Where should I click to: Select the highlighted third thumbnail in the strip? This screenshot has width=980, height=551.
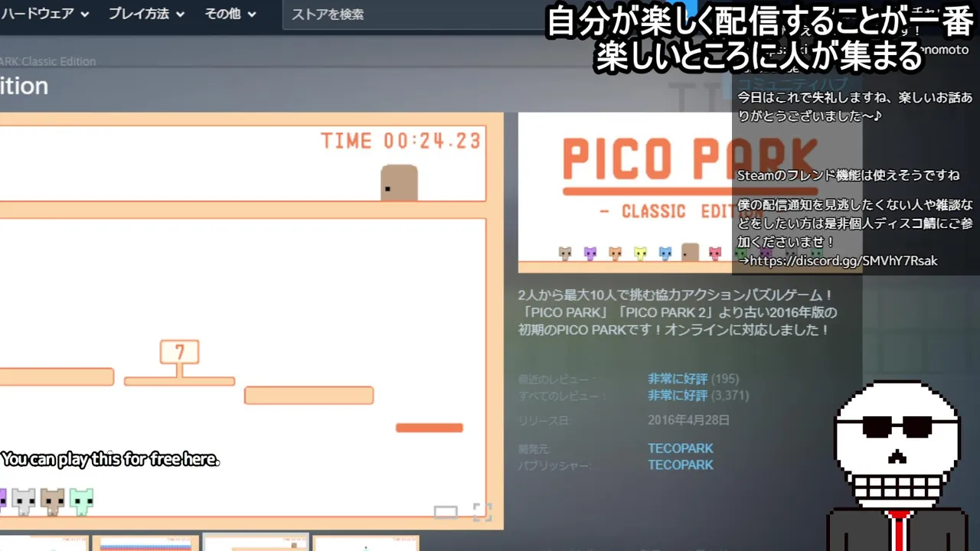click(x=256, y=543)
